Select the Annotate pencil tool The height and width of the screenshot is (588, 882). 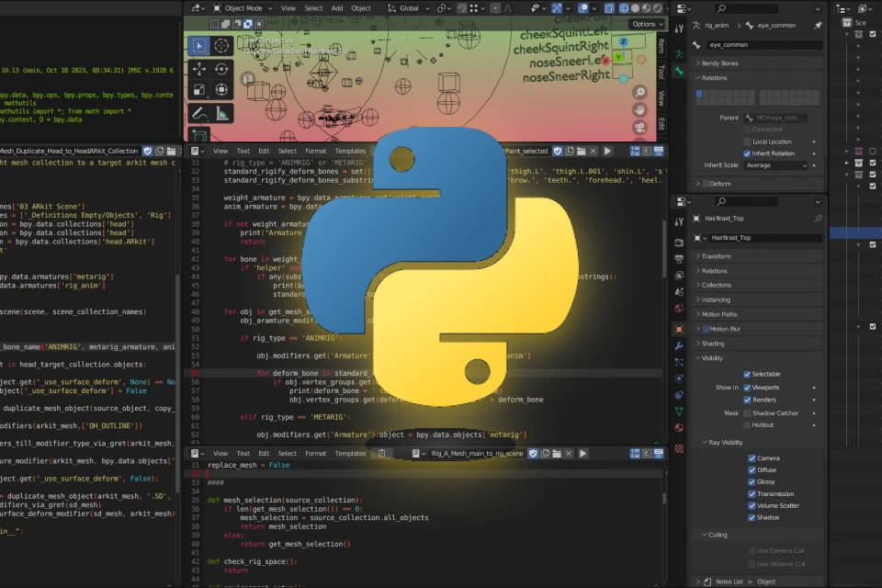click(x=199, y=114)
